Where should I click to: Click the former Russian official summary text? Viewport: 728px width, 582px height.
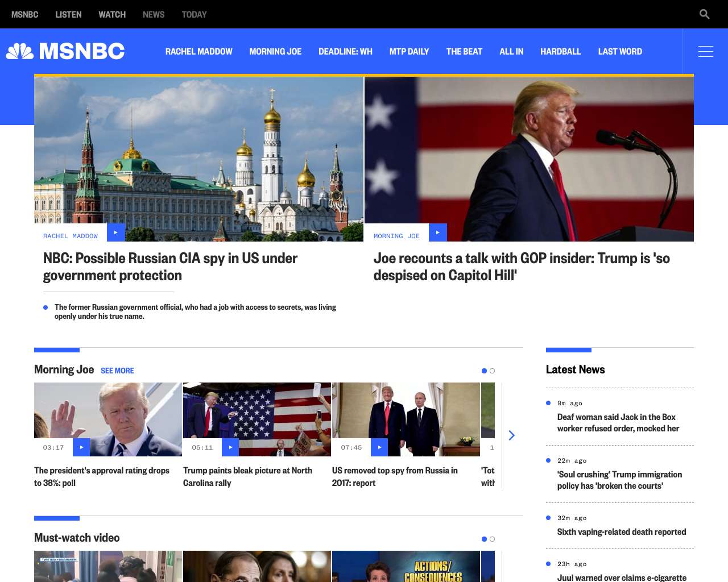195,311
